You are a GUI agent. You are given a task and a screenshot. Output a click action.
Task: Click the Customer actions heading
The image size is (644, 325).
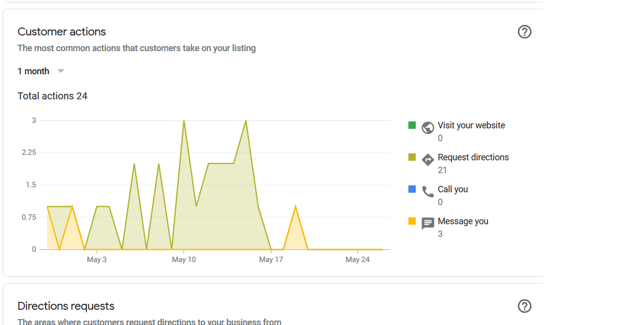click(x=62, y=32)
